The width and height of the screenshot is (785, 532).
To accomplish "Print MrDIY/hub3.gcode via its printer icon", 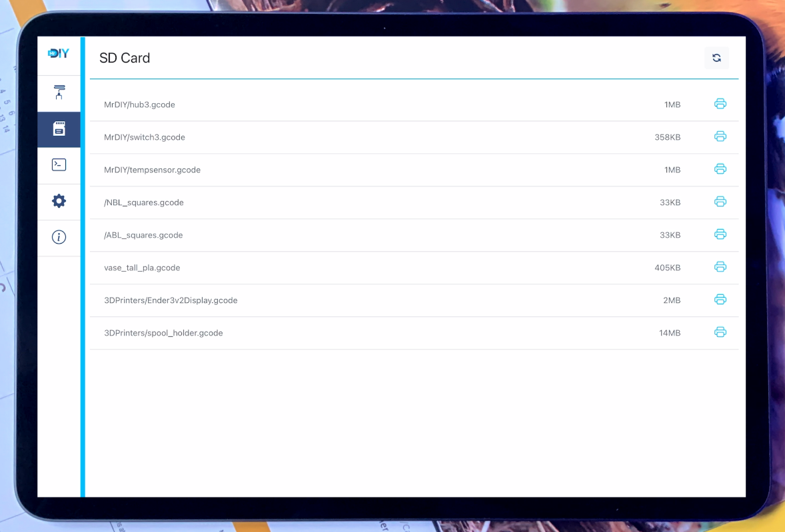I will 720,104.
